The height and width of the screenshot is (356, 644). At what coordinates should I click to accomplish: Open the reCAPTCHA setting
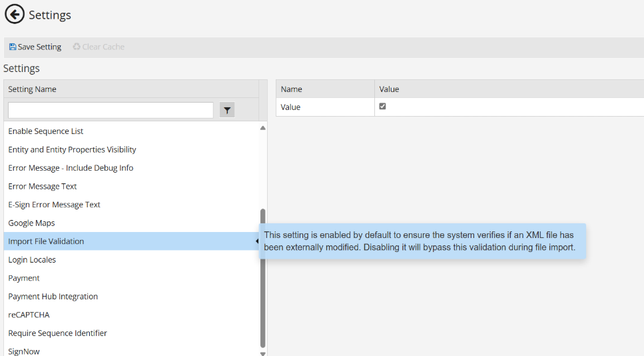29,315
